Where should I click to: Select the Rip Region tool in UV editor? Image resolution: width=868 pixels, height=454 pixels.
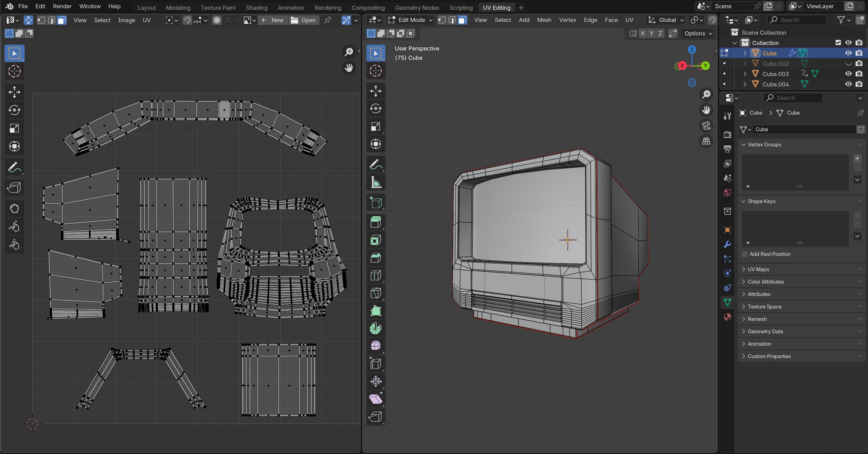[14, 187]
